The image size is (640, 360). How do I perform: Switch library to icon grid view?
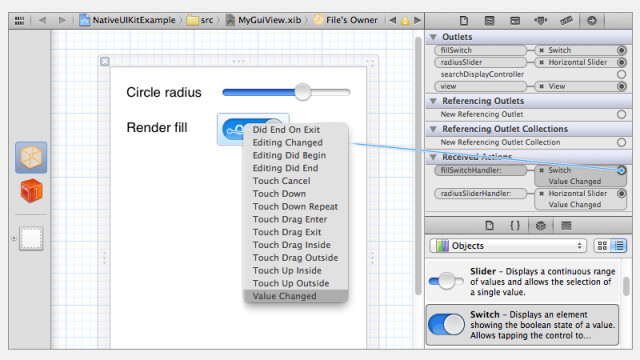tap(602, 246)
